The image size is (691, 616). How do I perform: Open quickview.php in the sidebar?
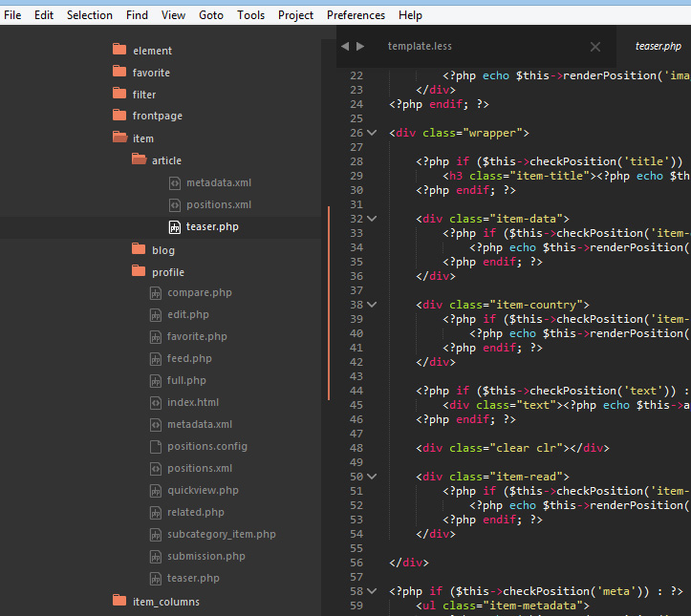(x=203, y=490)
